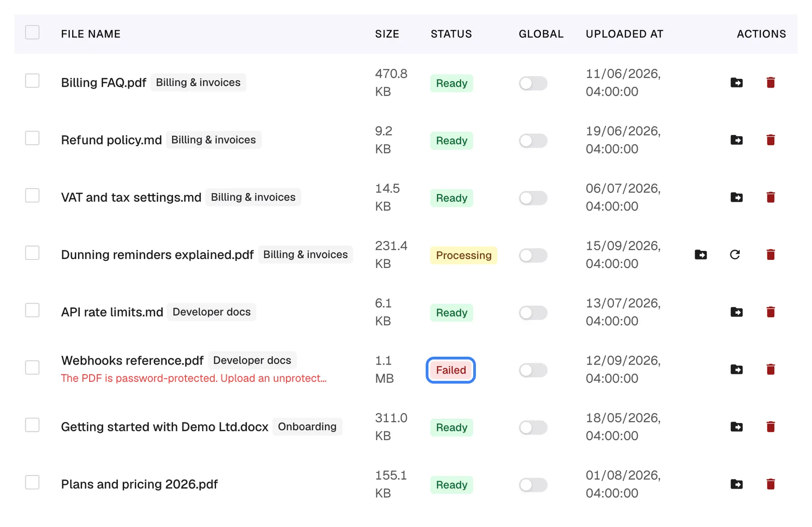Delete Refund policy.md trash icon
812x527 pixels.
tap(770, 140)
